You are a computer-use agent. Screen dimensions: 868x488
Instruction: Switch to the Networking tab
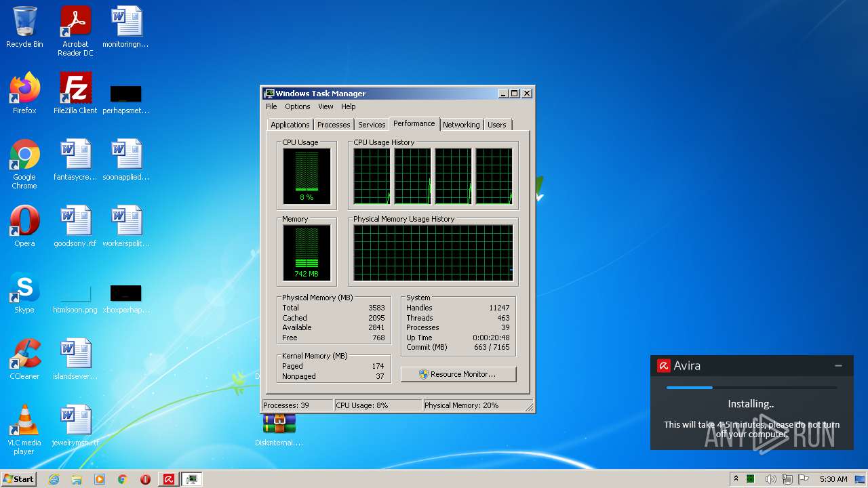461,125
